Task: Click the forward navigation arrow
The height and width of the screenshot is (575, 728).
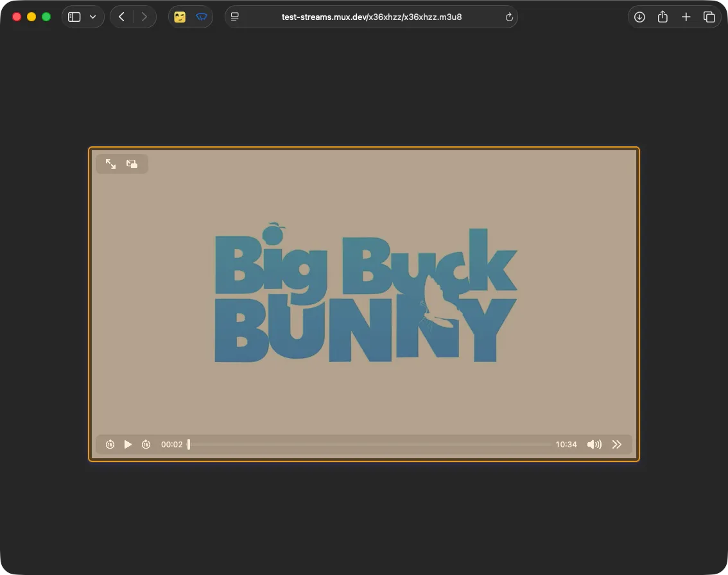Action: 144,17
